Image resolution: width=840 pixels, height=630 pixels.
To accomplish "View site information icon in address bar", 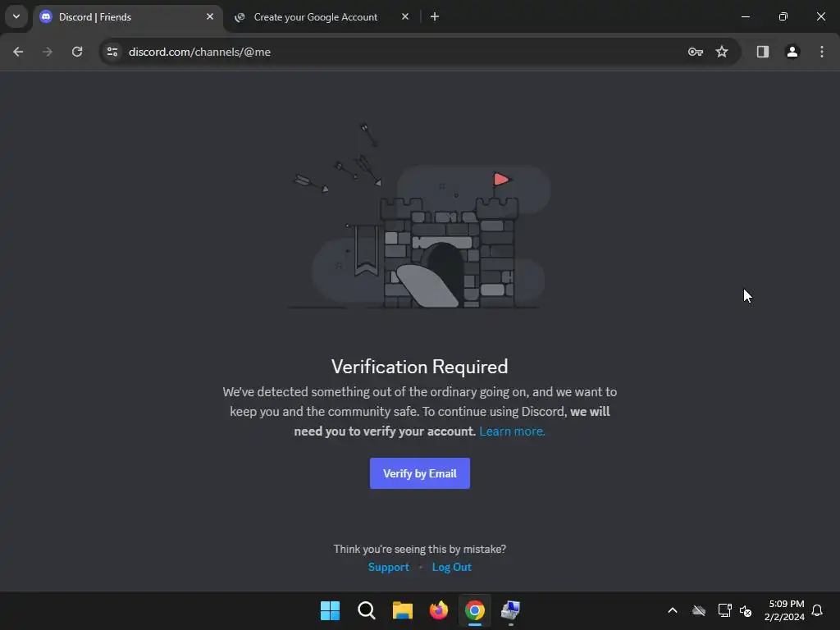I will [x=112, y=52].
